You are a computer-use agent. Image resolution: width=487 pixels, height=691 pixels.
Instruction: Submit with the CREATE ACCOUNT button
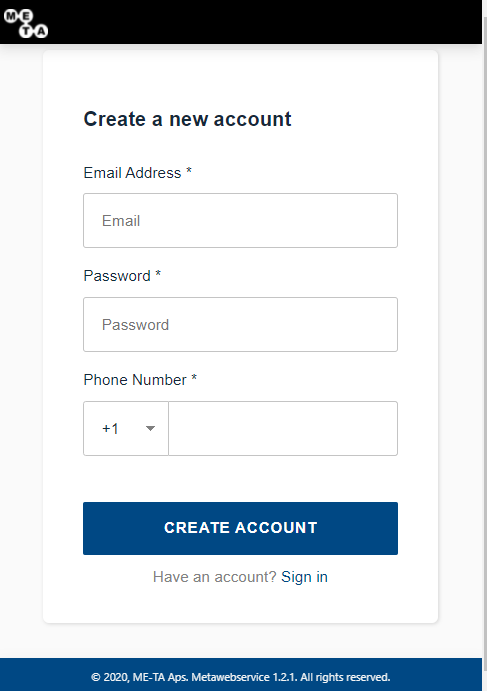point(240,528)
